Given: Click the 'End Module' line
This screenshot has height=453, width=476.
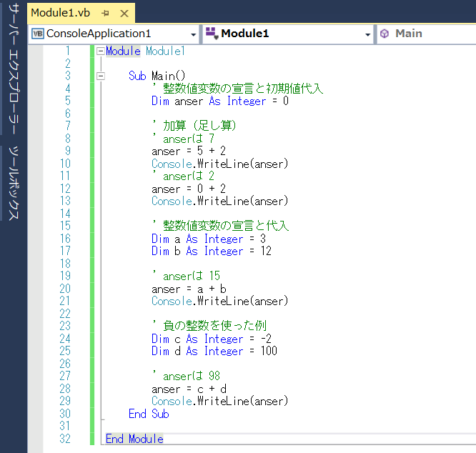Looking at the screenshot, I should [x=134, y=439].
